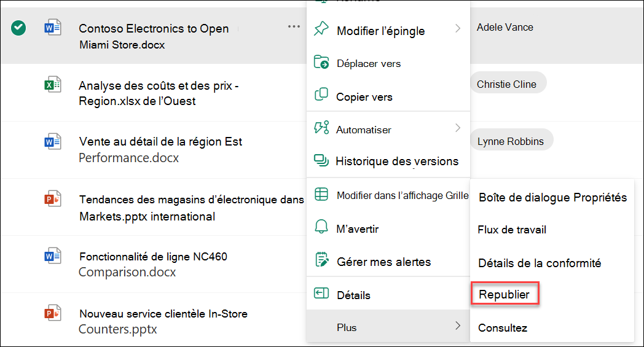Deselect the checked Contoso Electronics file
This screenshot has width=644, height=347.
click(18, 28)
